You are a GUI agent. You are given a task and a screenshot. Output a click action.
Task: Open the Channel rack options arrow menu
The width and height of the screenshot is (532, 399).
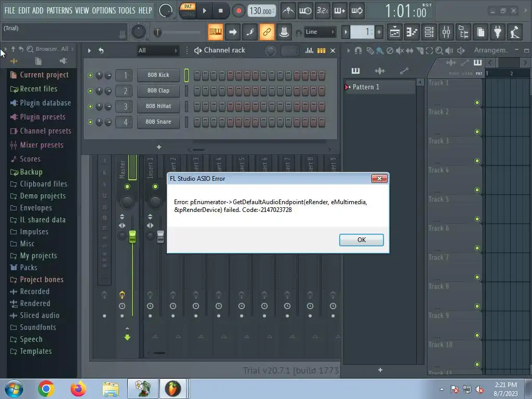(89, 50)
